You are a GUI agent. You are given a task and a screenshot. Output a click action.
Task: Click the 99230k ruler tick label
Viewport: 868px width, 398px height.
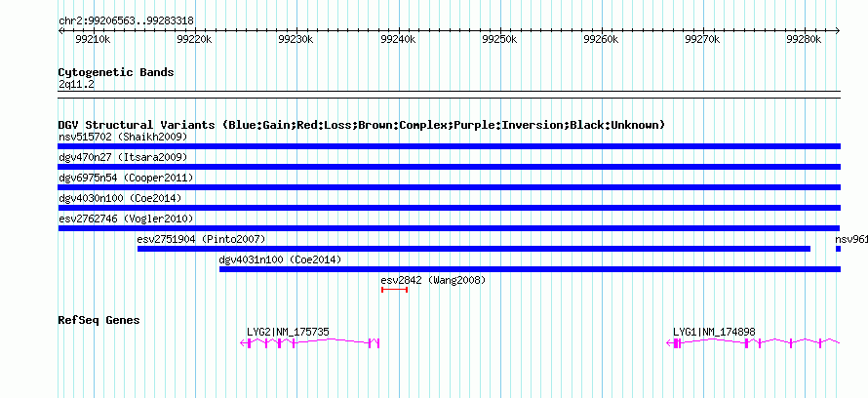pos(296,39)
